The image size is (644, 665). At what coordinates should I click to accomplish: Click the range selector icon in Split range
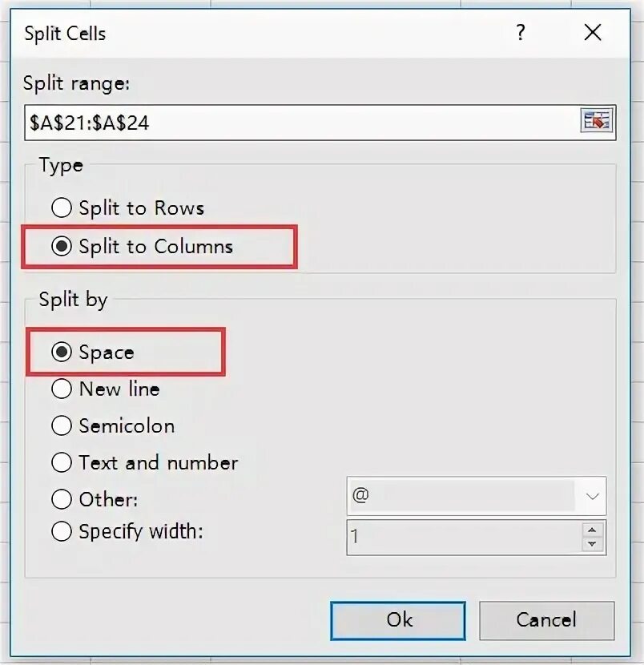(597, 121)
